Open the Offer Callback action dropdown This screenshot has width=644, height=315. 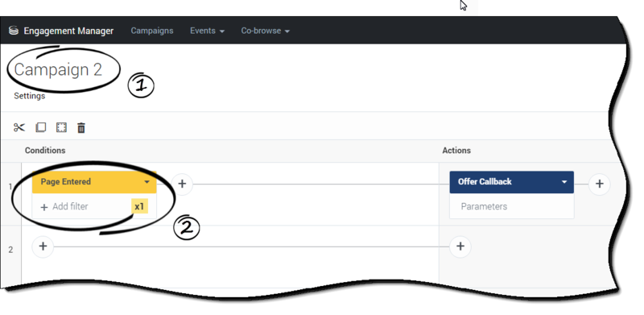click(564, 182)
